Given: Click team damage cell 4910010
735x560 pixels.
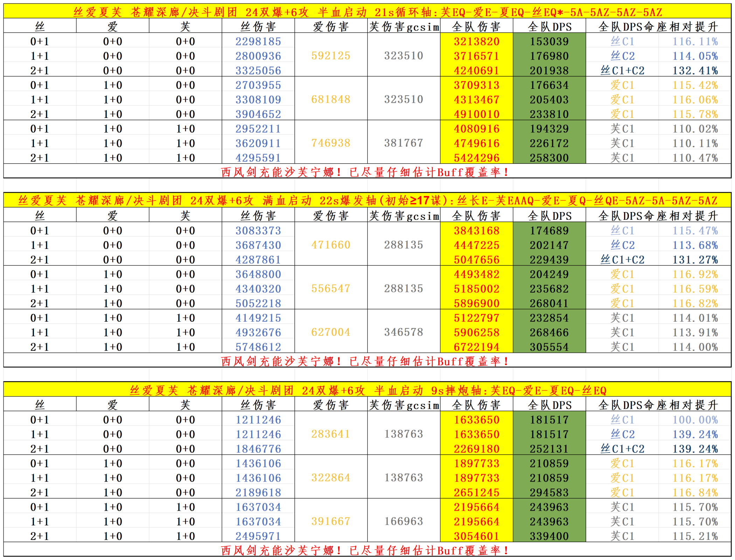Looking at the screenshot, I should [x=477, y=114].
